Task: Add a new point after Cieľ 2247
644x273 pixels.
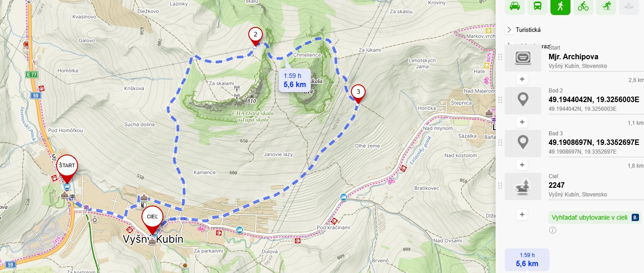Action: (522, 214)
